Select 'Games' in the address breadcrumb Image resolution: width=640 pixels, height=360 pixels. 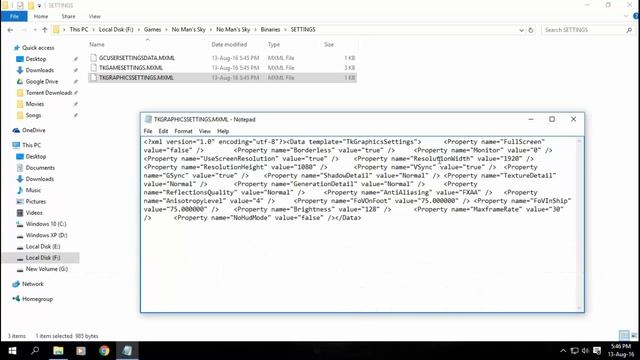click(152, 29)
